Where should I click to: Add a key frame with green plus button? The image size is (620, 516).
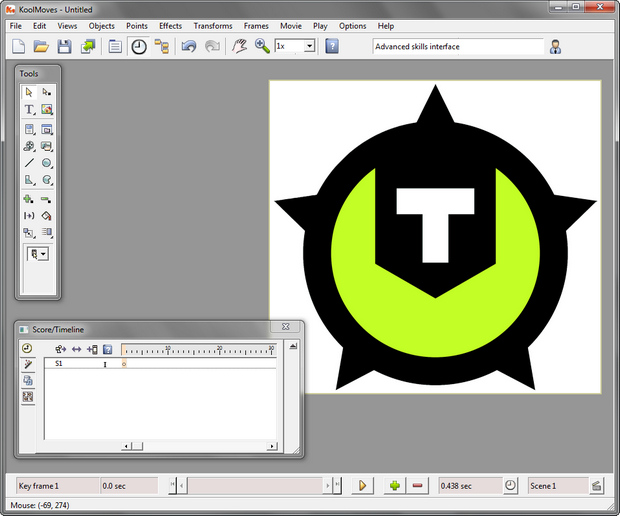point(395,486)
